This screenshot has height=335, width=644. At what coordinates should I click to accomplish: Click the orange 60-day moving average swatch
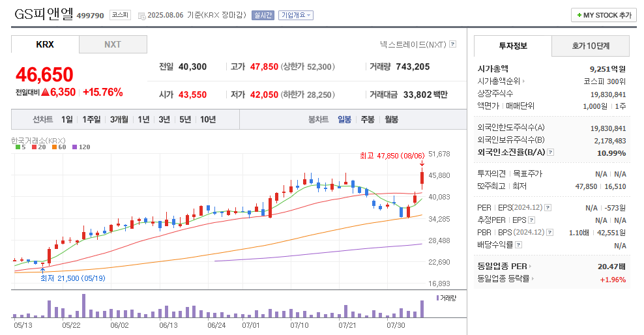coord(54,147)
